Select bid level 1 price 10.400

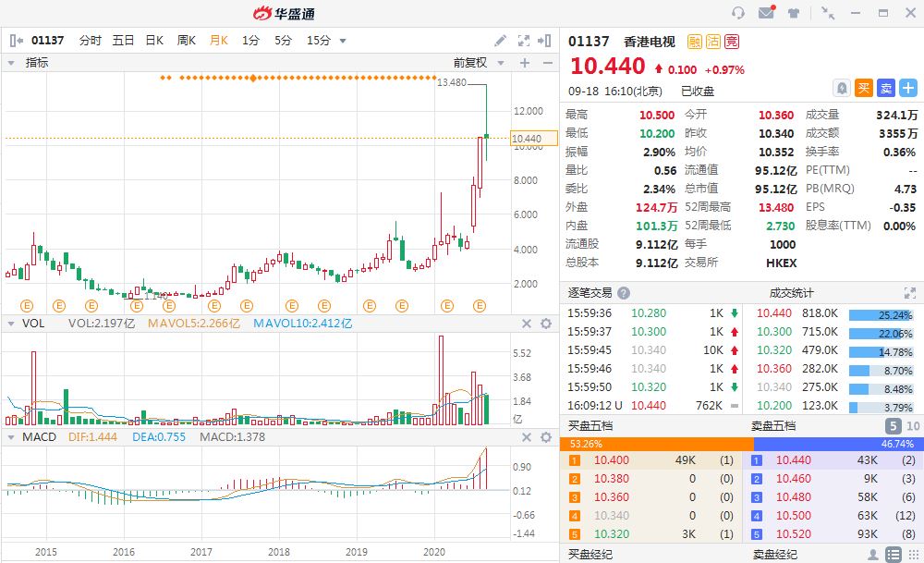point(611,460)
